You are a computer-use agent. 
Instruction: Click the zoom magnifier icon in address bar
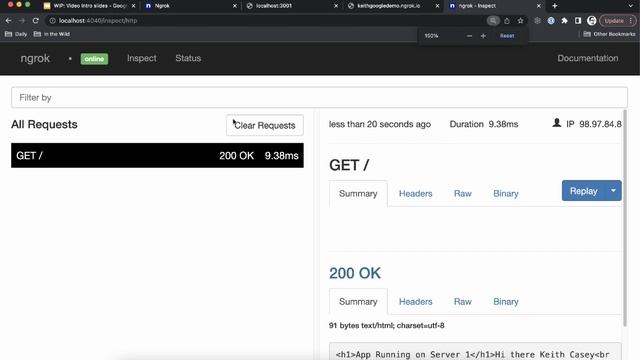tap(493, 20)
